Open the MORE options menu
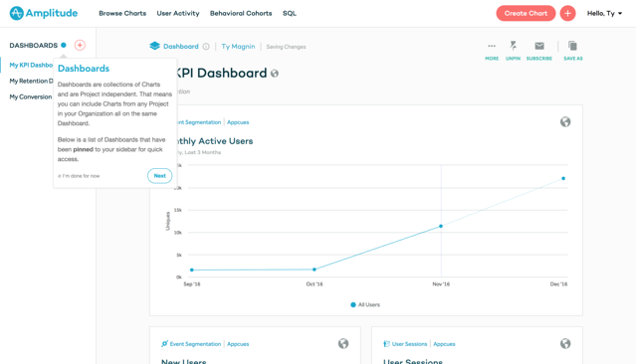Viewport: 636px width, 364px height. 492,51
